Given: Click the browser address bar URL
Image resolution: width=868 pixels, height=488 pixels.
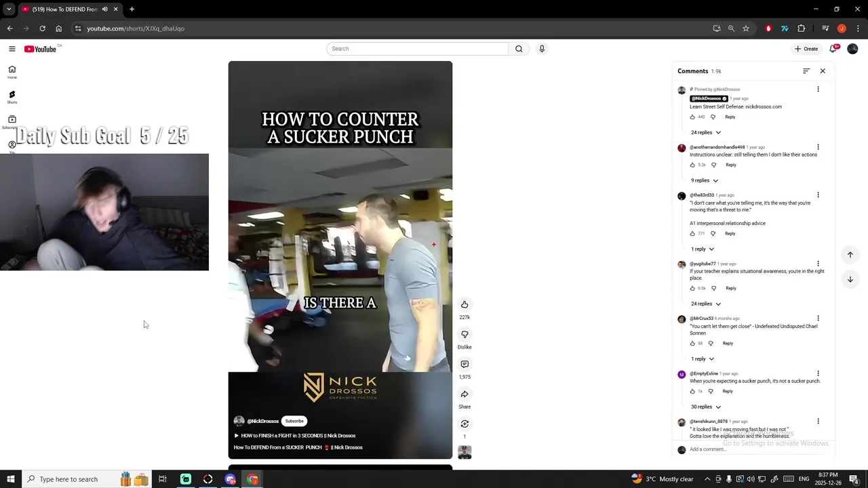Looking at the screenshot, I should pos(136,28).
